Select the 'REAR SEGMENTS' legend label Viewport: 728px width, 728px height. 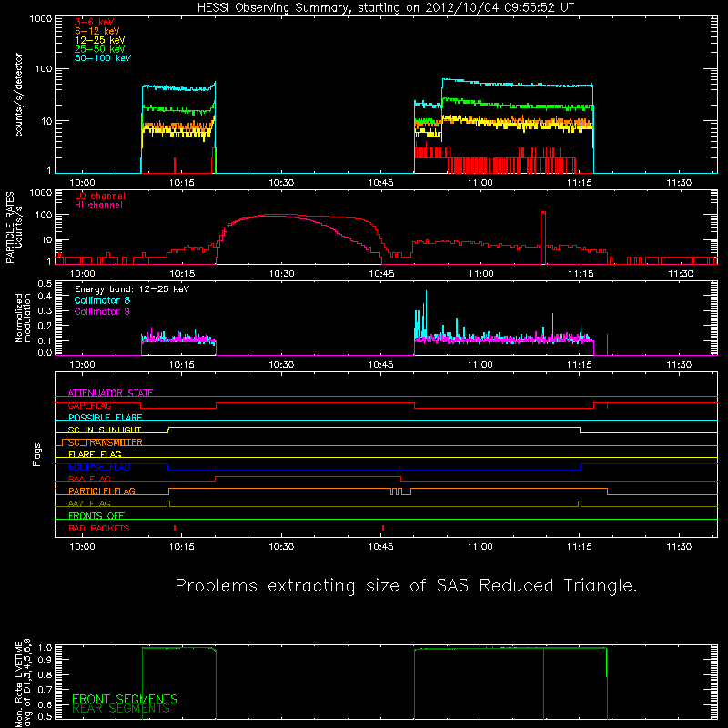(121, 709)
